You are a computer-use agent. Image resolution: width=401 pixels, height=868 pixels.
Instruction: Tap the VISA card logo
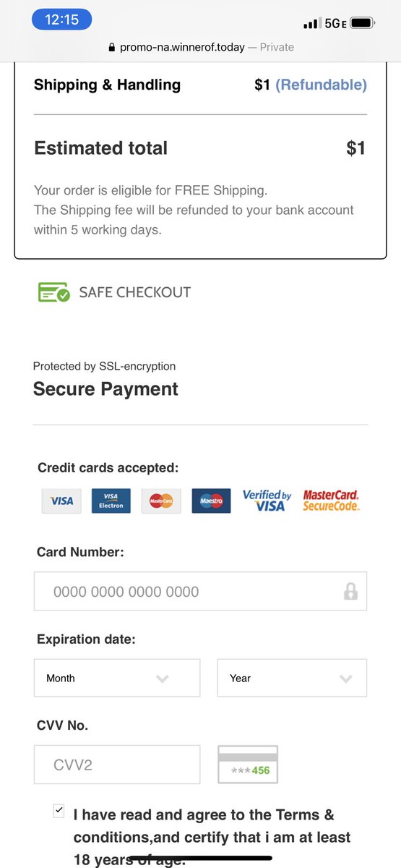tap(61, 501)
